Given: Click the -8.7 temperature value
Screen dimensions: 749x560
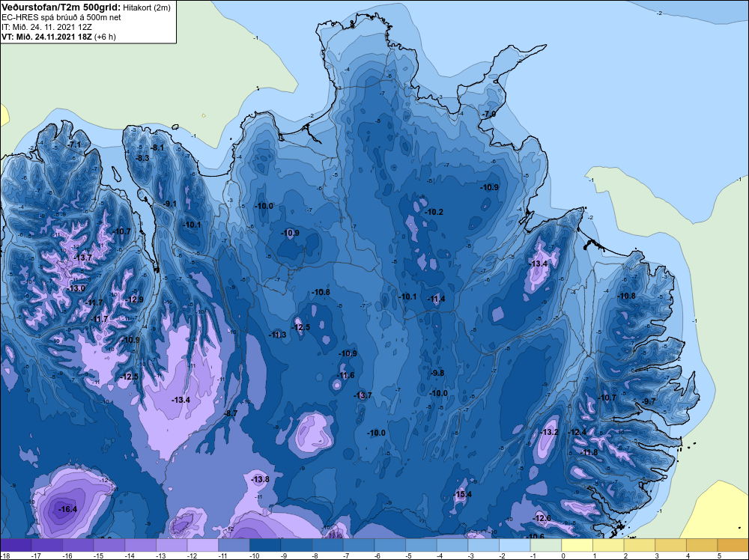Looking at the screenshot, I should 230,413.
